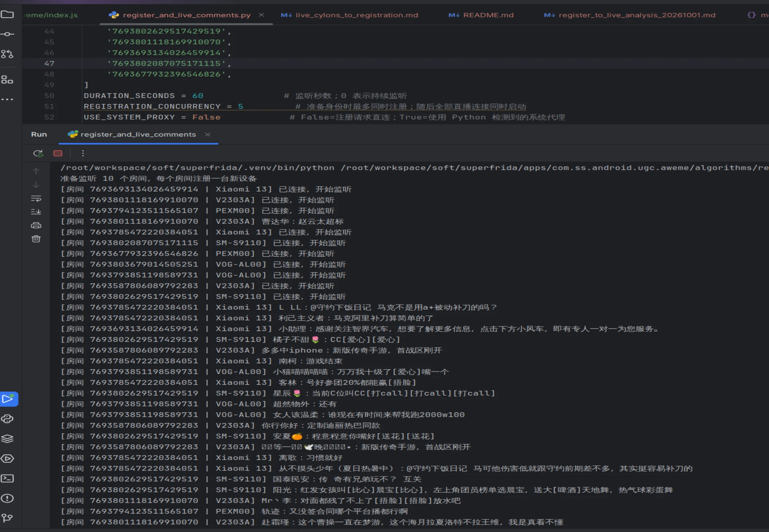Click the DURATION_SECONDS value 60
The height and width of the screenshot is (532, 769).
[198, 96]
